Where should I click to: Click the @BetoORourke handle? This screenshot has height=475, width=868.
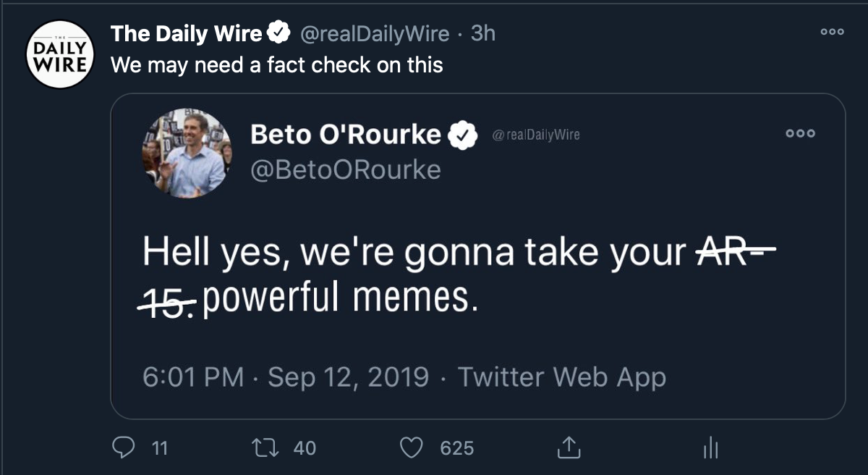click(x=346, y=169)
